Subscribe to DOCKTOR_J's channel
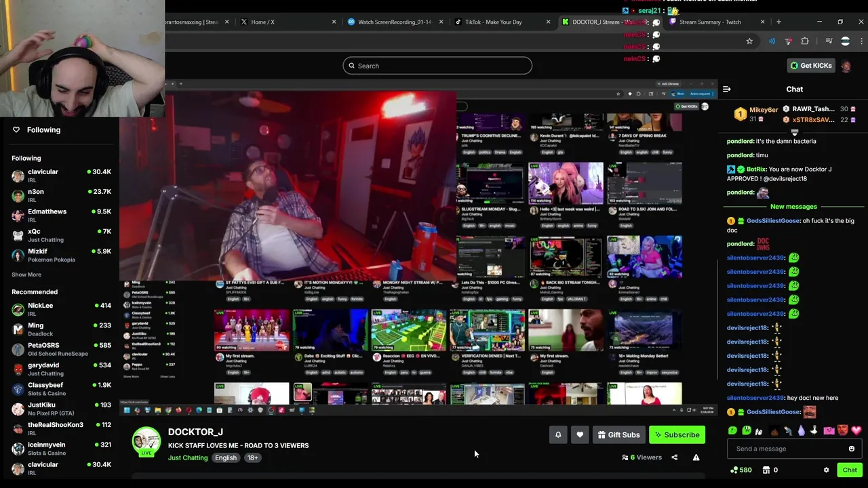This screenshot has height=488, width=868. tap(677, 434)
